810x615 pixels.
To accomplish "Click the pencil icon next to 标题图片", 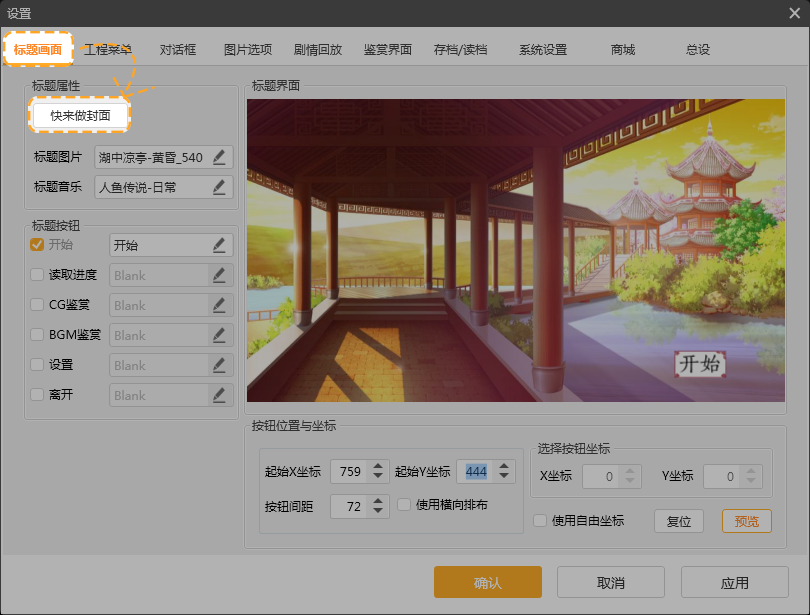I will pyautogui.click(x=219, y=157).
